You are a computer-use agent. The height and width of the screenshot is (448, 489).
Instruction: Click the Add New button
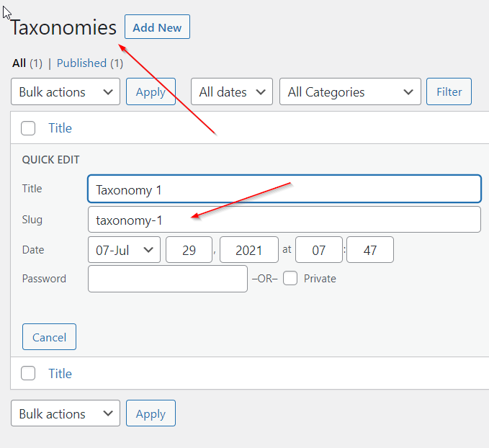tap(157, 27)
